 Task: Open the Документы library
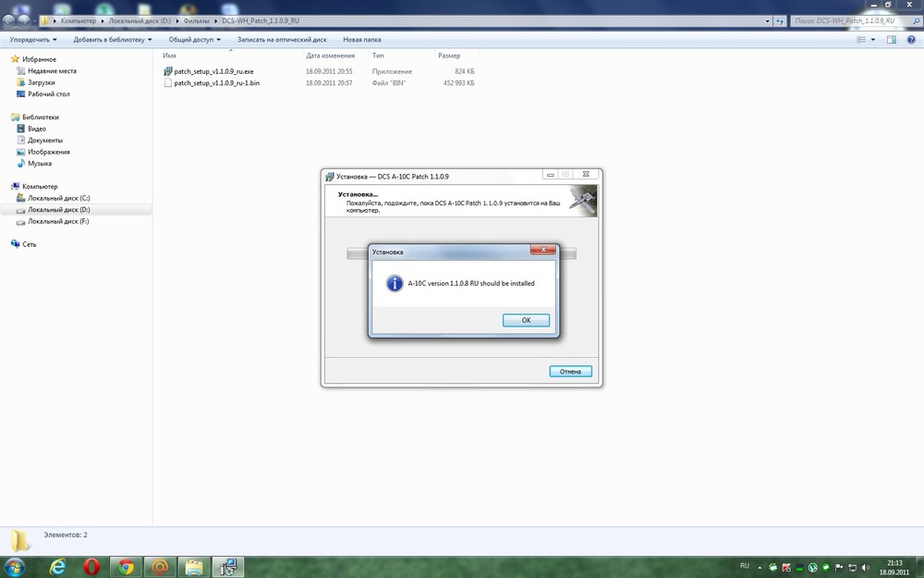click(x=44, y=141)
